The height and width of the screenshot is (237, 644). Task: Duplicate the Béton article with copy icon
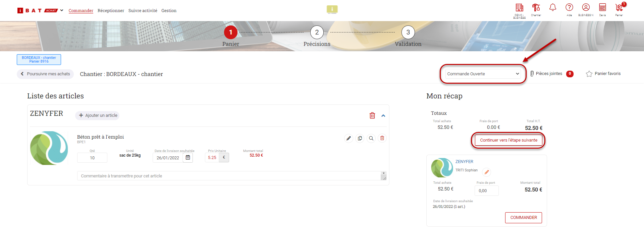click(x=360, y=138)
